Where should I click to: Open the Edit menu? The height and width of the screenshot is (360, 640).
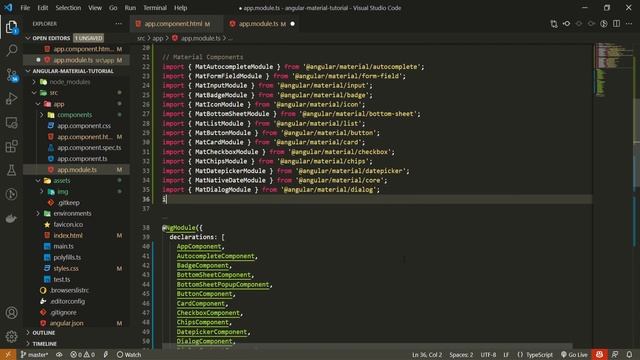pyautogui.click(x=42, y=8)
